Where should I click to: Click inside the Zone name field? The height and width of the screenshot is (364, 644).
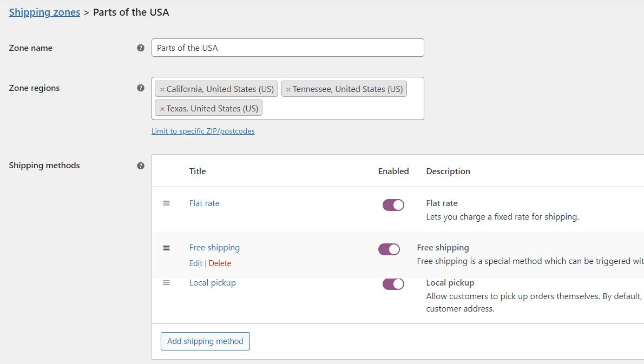[287, 48]
